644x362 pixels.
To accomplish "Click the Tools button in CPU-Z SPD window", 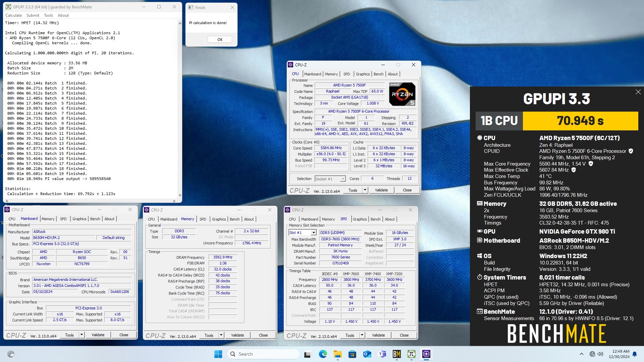I will [350, 335].
